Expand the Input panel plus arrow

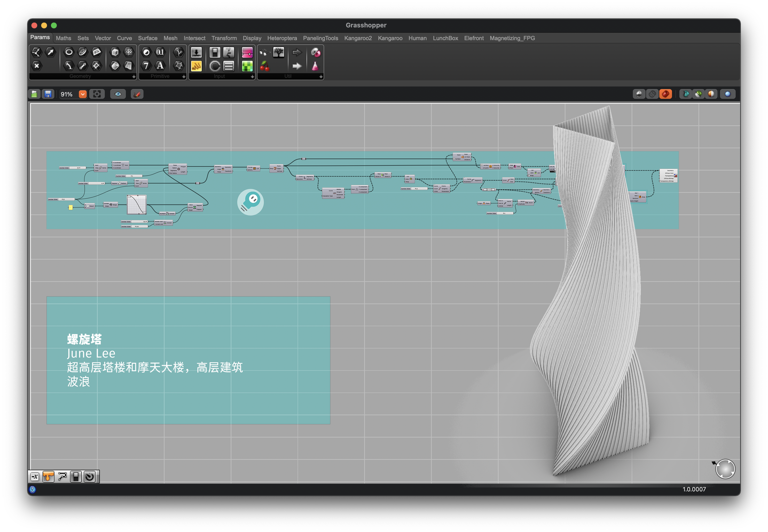point(252,77)
